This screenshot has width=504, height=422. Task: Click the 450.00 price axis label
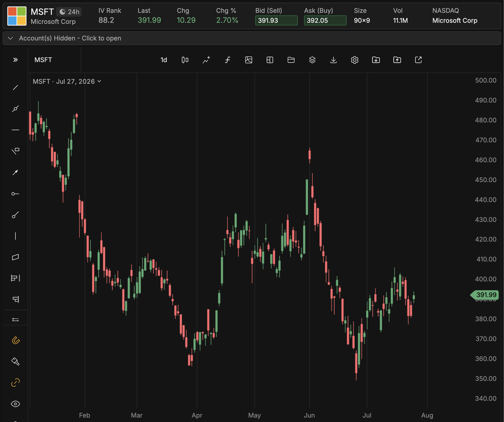click(x=486, y=180)
